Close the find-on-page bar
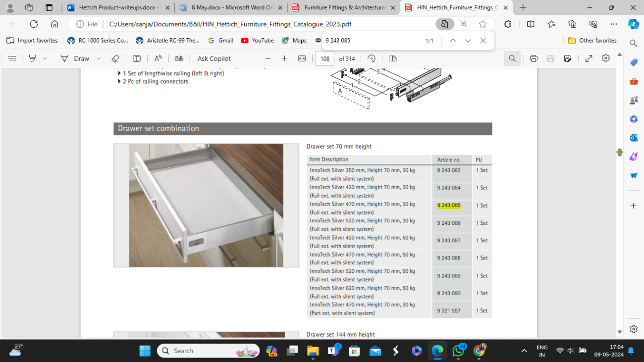This screenshot has width=644, height=362. click(483, 41)
